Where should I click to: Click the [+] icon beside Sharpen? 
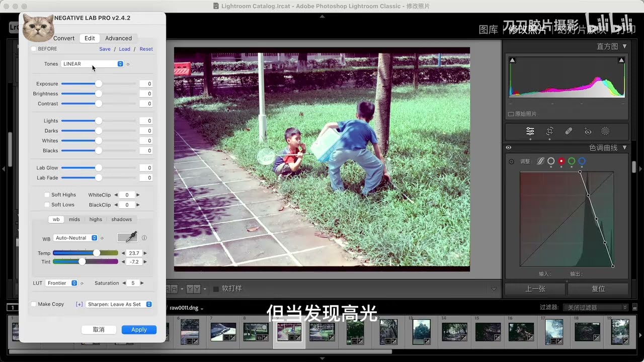79,304
